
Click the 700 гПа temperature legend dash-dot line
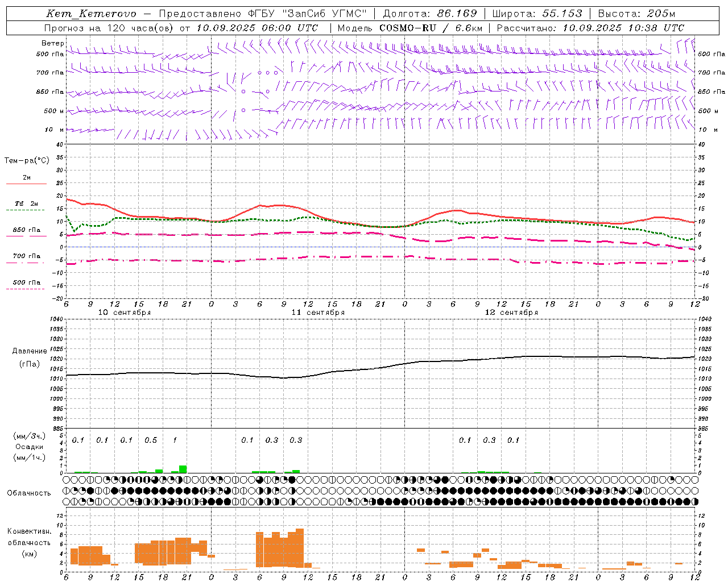coord(25,263)
